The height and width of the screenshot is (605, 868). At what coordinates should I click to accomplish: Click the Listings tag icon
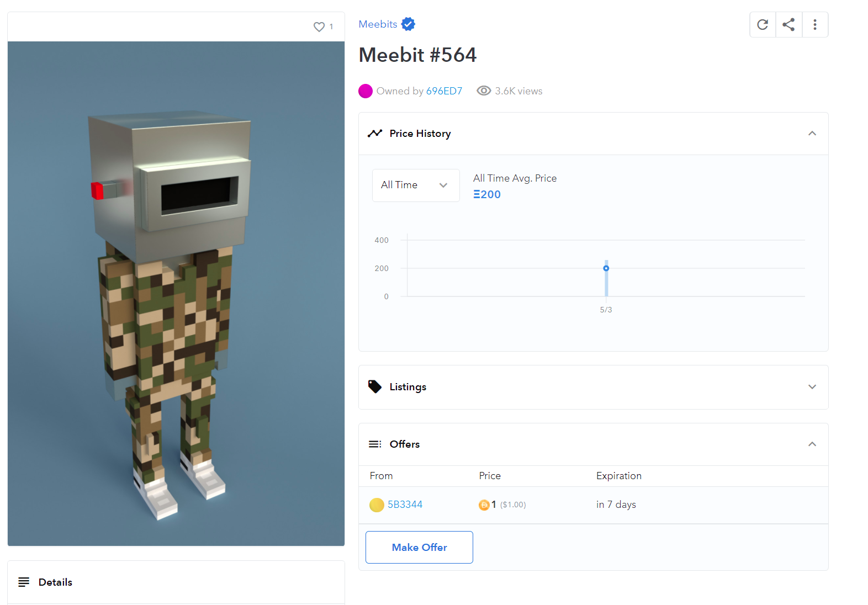[375, 387]
